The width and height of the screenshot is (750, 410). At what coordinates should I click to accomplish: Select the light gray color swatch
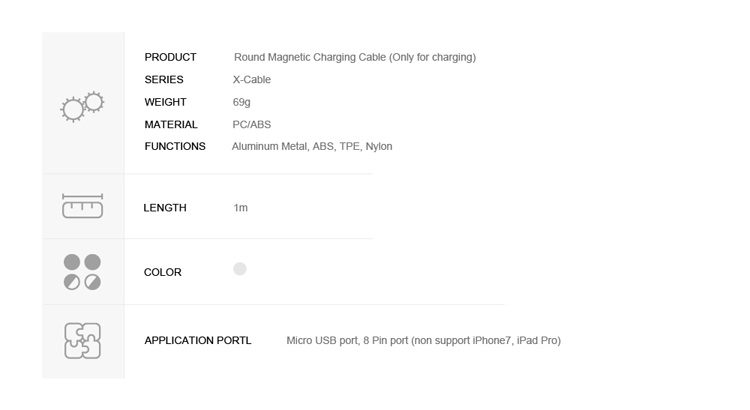[x=240, y=269]
